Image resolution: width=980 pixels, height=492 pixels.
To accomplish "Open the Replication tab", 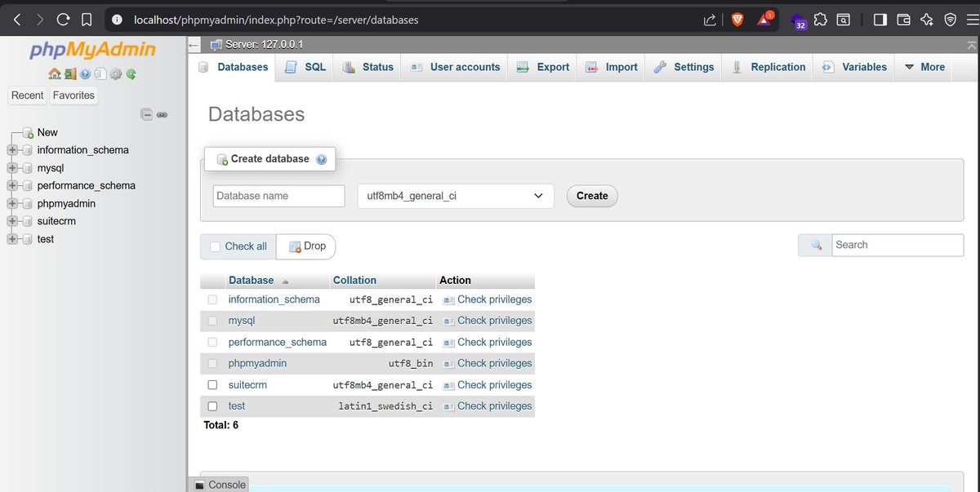I will (x=768, y=67).
